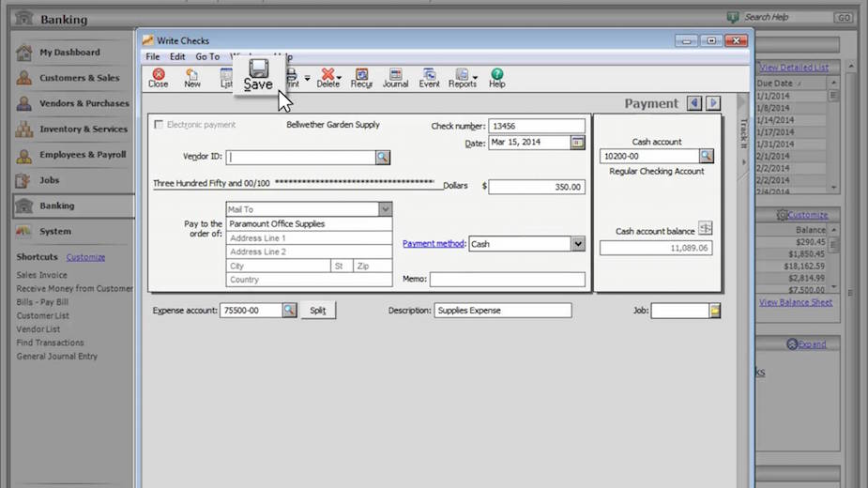Click the Customize shortcuts link
This screenshot has height=488, width=868.
point(85,257)
